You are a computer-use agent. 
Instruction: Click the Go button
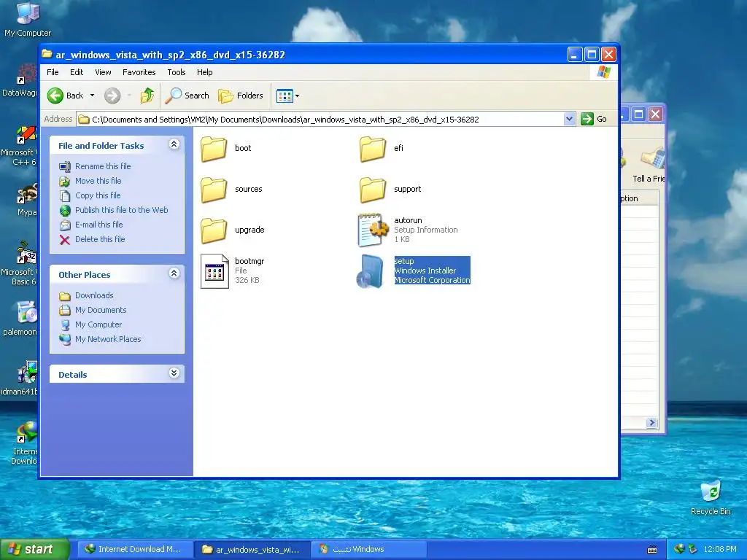pos(594,119)
